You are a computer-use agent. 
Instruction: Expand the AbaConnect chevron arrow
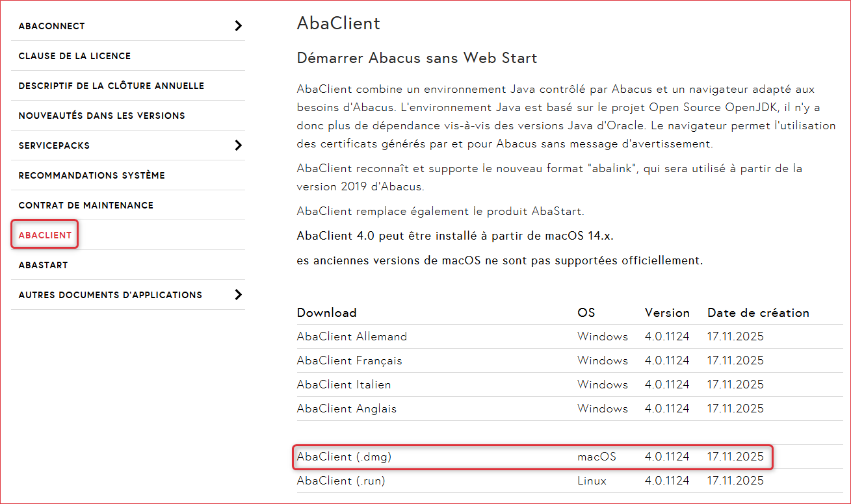coord(238,26)
